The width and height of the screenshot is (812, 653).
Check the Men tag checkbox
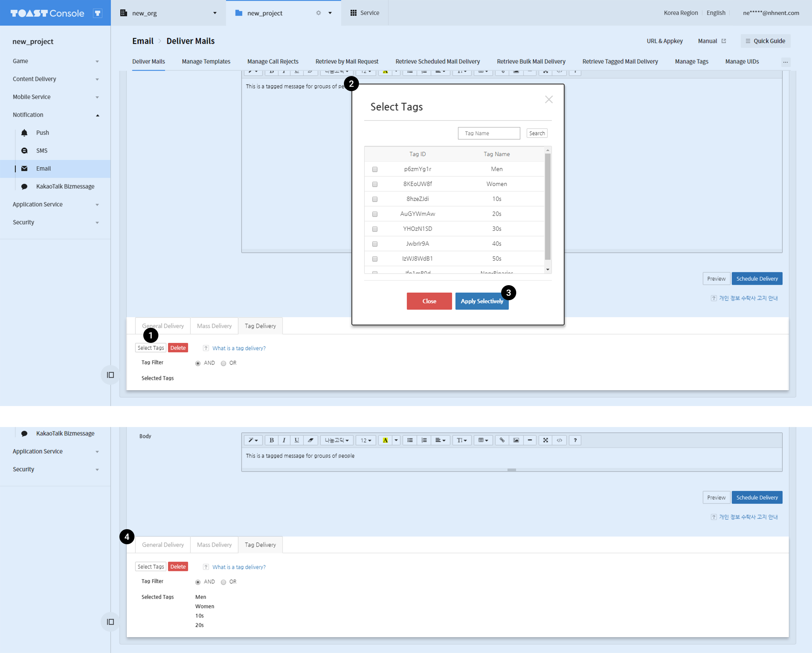[375, 169]
